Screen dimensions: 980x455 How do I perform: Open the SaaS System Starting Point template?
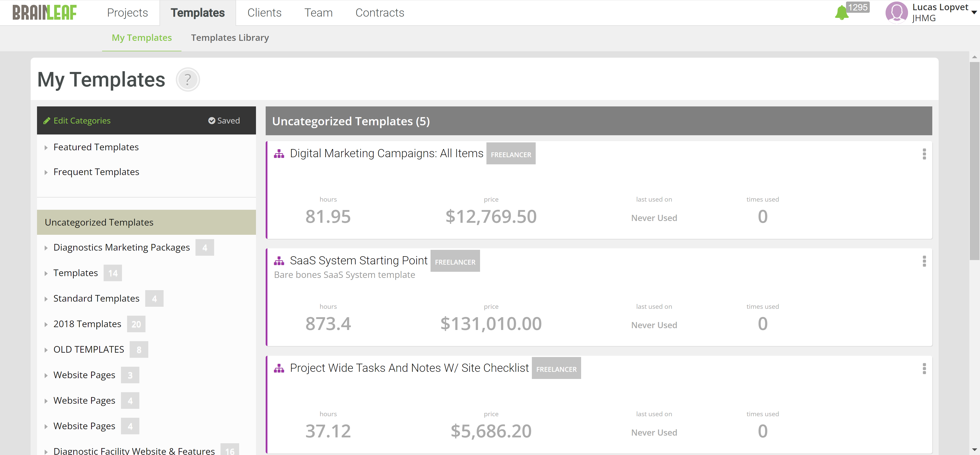click(359, 261)
